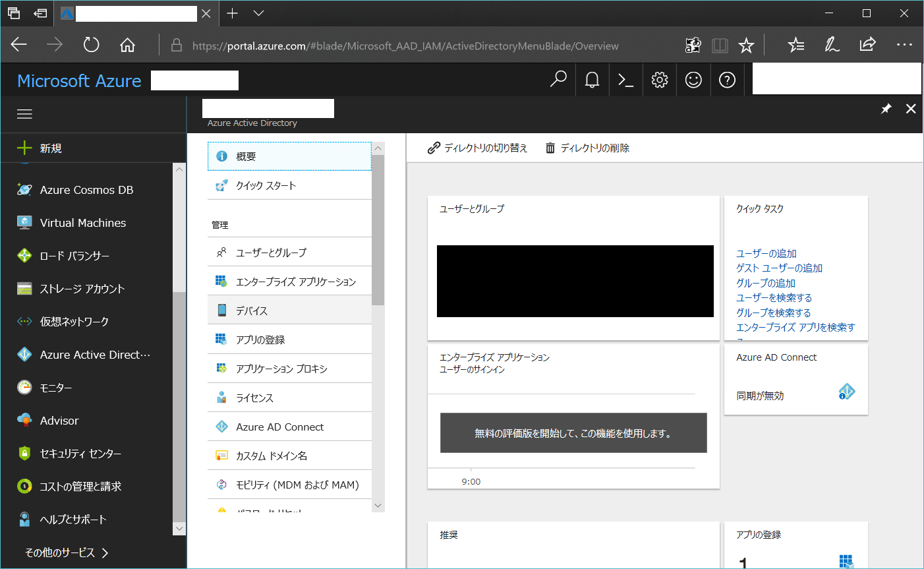This screenshot has height=569, width=924.
Task: Click the sidebar scrollbar down arrow
Action: [x=179, y=529]
